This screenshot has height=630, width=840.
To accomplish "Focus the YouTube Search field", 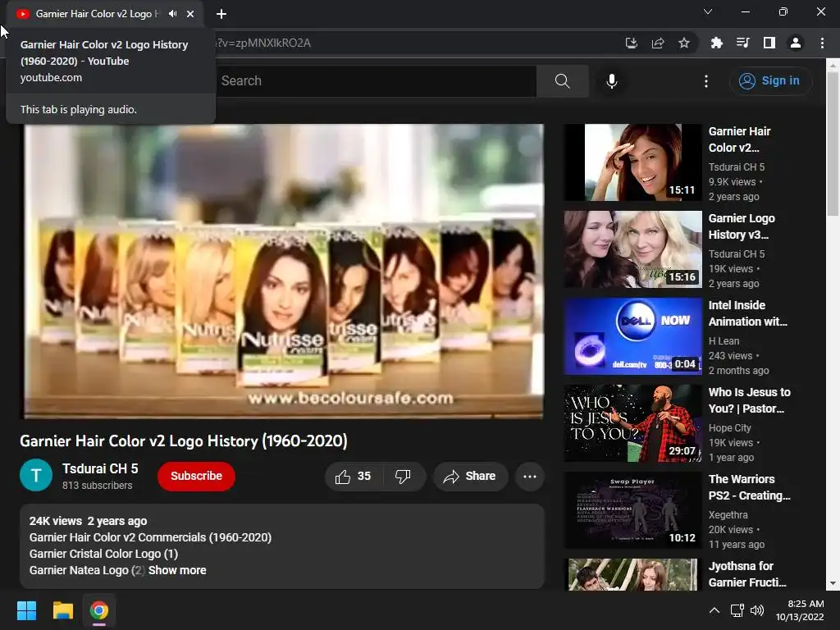I will coord(375,81).
